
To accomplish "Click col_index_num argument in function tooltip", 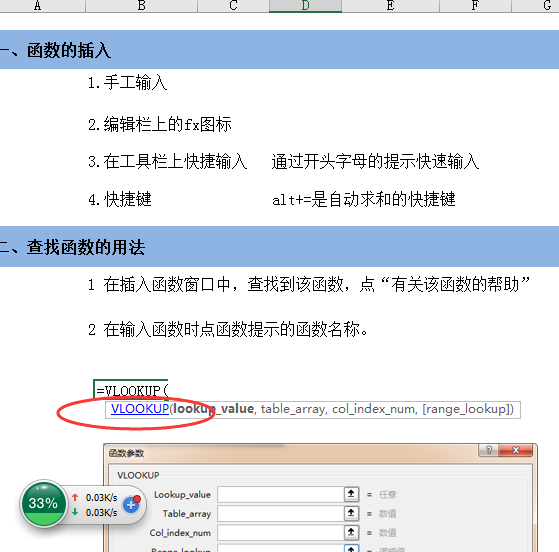I will click(374, 409).
